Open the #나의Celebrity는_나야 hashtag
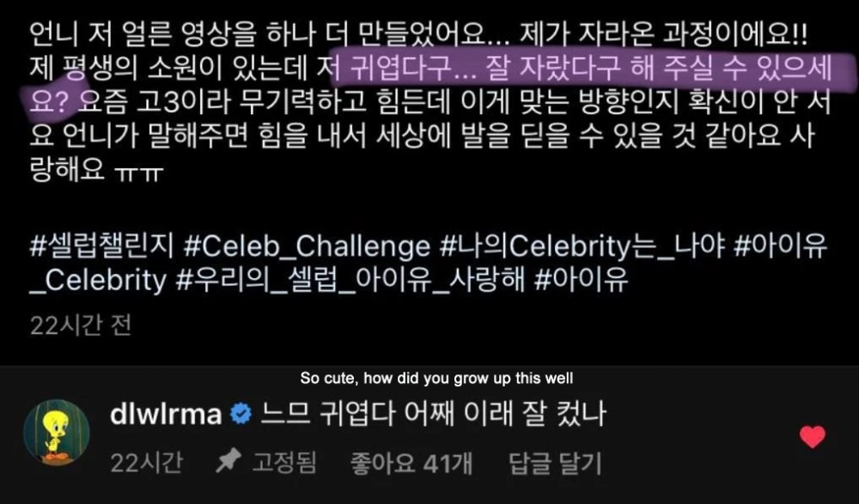 click(x=582, y=246)
